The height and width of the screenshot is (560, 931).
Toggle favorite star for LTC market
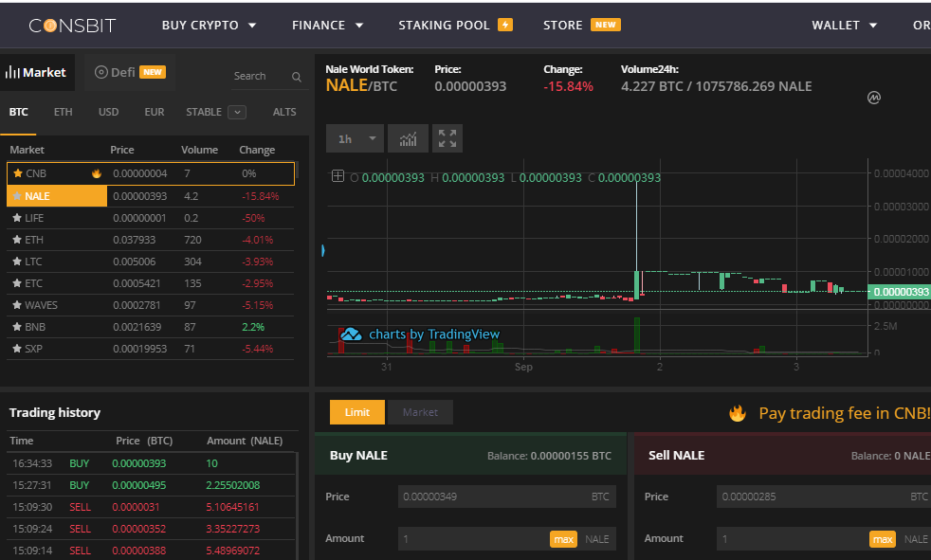click(x=16, y=262)
